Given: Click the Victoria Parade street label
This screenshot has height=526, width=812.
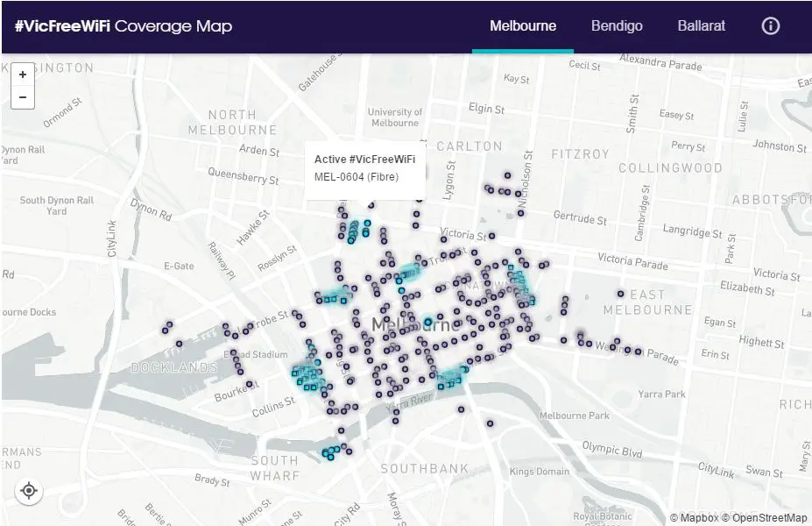Looking at the screenshot, I should point(632,261).
